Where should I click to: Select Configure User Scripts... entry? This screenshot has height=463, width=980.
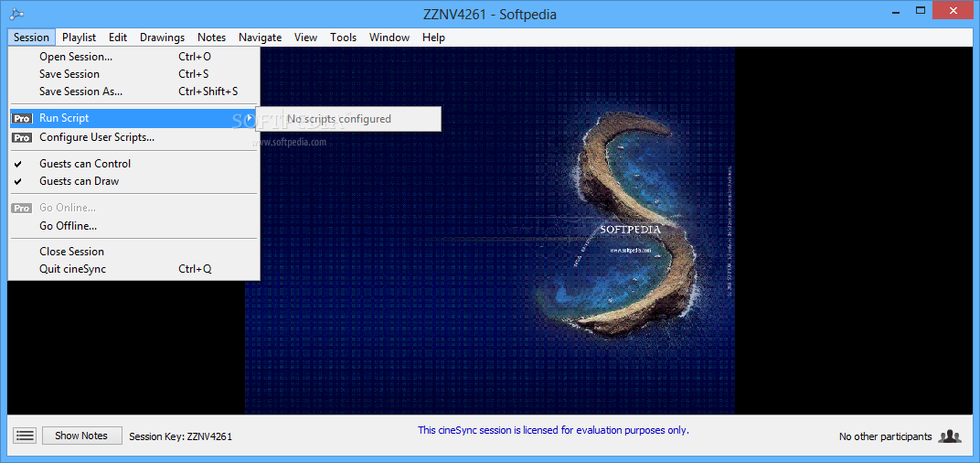point(133,137)
